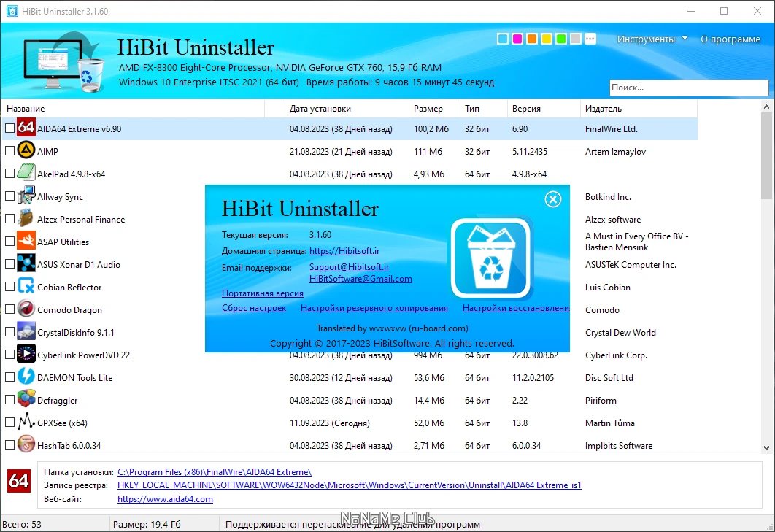Close the HiBit Uninstaller about dialog
The image size is (775, 532).
[x=552, y=199]
